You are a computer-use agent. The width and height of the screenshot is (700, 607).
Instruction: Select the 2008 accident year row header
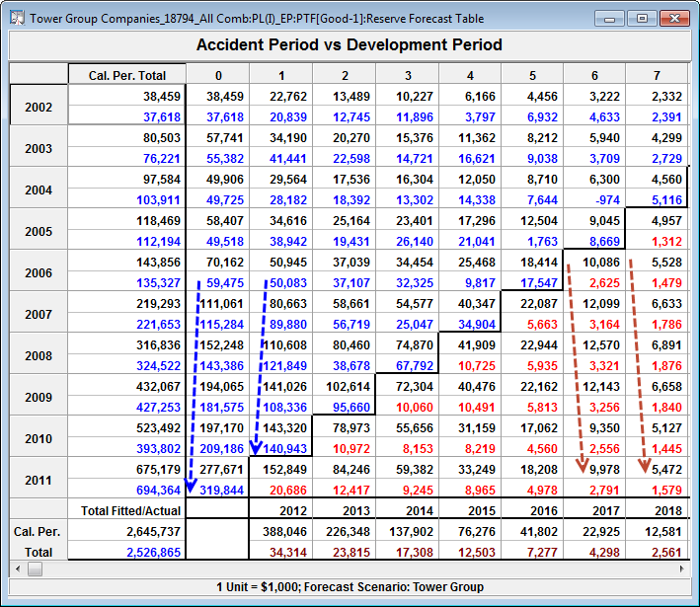[x=39, y=354]
